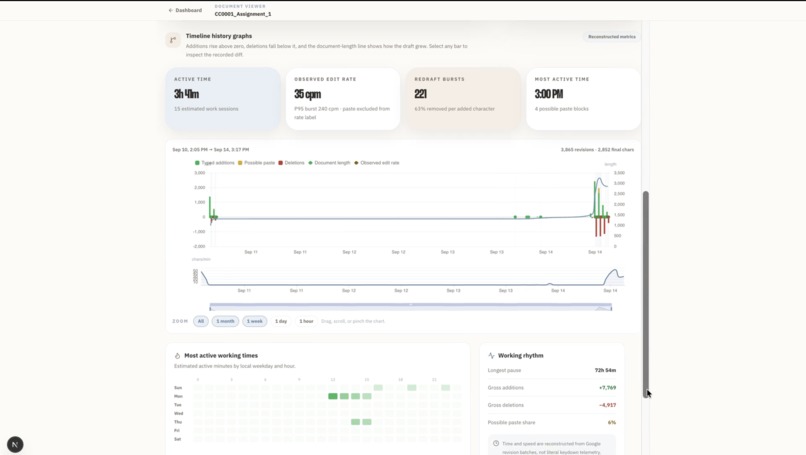806x455 pixels.
Task: Click the Timeline history graphs branch icon
Action: point(173,40)
